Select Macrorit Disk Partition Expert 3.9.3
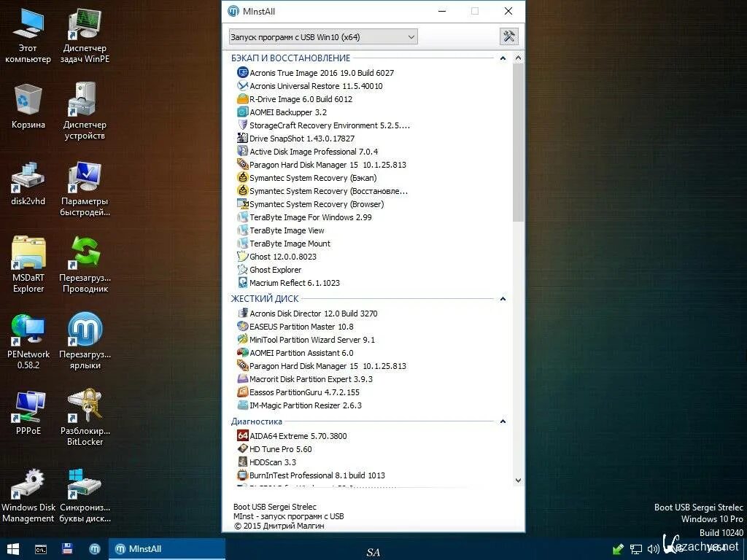The width and height of the screenshot is (747, 560). pyautogui.click(x=305, y=379)
